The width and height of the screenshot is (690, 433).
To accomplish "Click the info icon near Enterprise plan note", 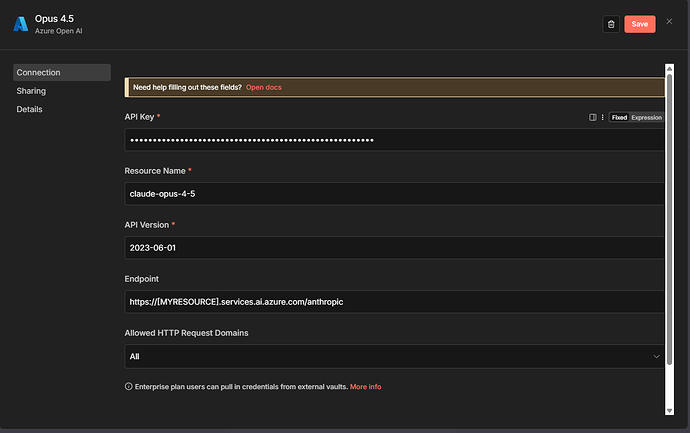I will coord(128,386).
